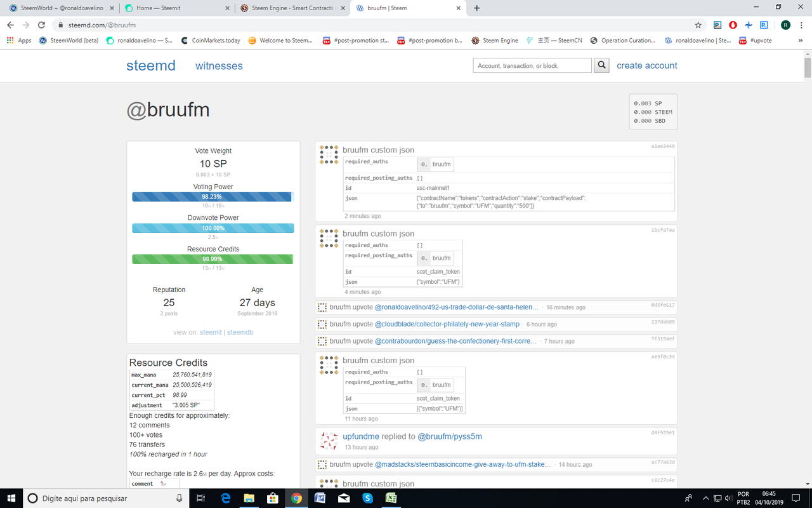The height and width of the screenshot is (508, 812).
Task: Bookmark this page with the star icon
Action: coord(698,25)
